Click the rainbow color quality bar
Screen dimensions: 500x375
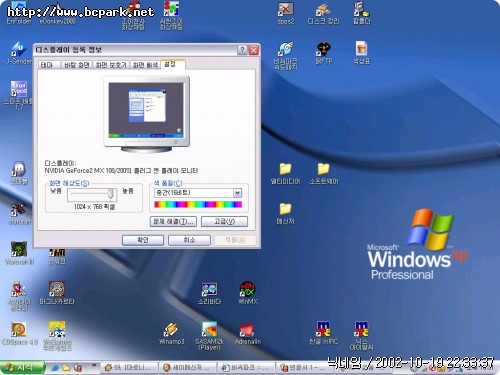coord(198,205)
